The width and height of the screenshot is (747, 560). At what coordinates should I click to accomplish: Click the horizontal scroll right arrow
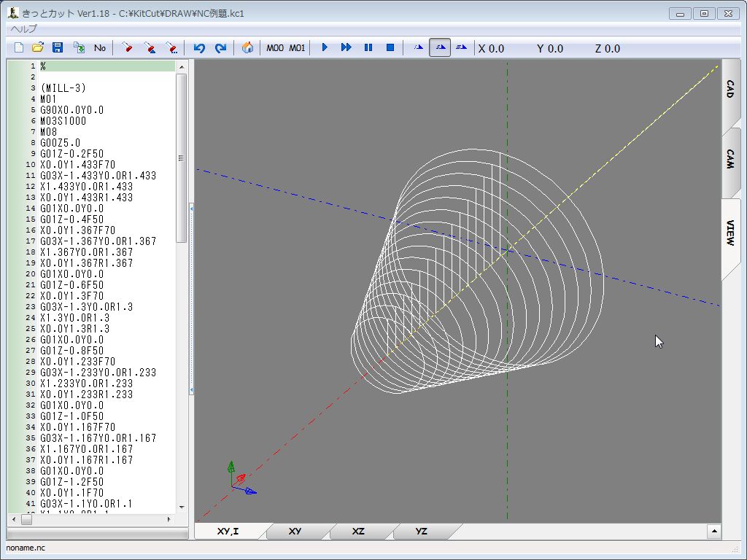click(169, 519)
